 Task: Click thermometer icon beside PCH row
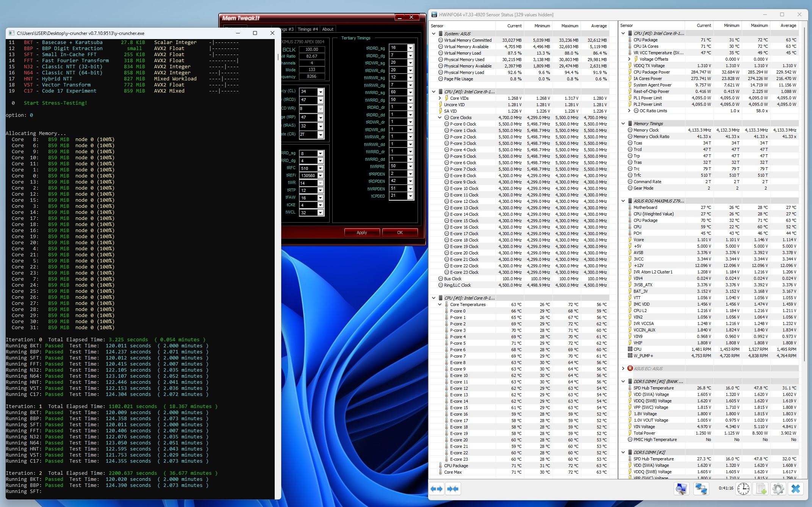[630, 233]
